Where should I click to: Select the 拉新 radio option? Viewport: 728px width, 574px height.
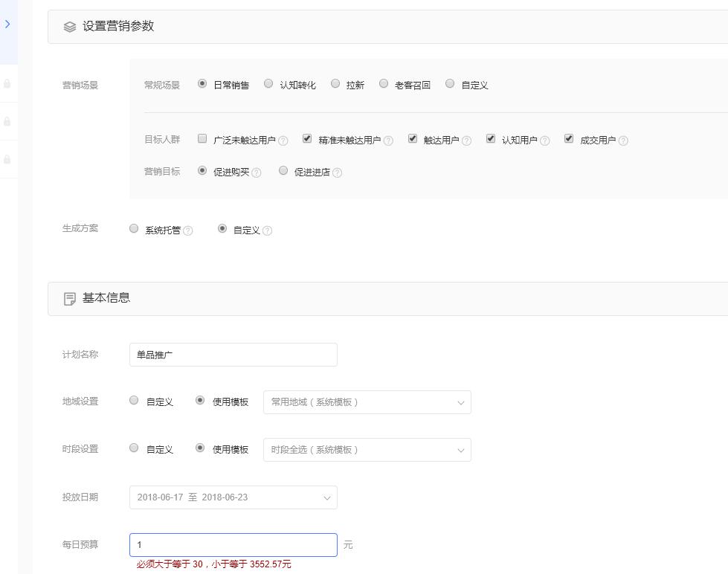(335, 83)
